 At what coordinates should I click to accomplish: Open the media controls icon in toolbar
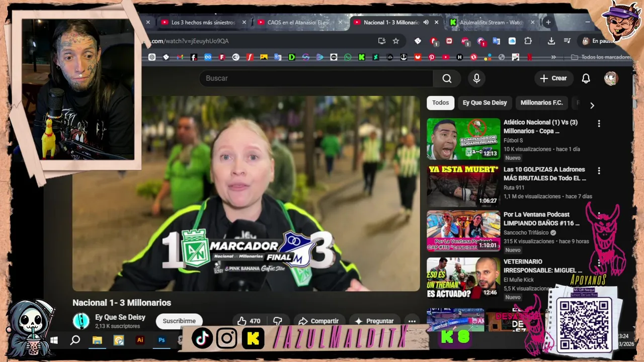point(568,41)
